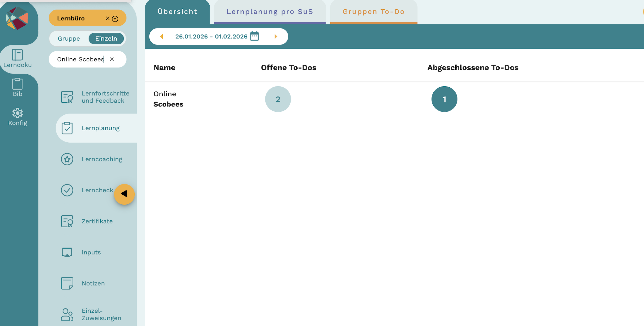Switch to Gruppen To-Do tab

(373, 12)
